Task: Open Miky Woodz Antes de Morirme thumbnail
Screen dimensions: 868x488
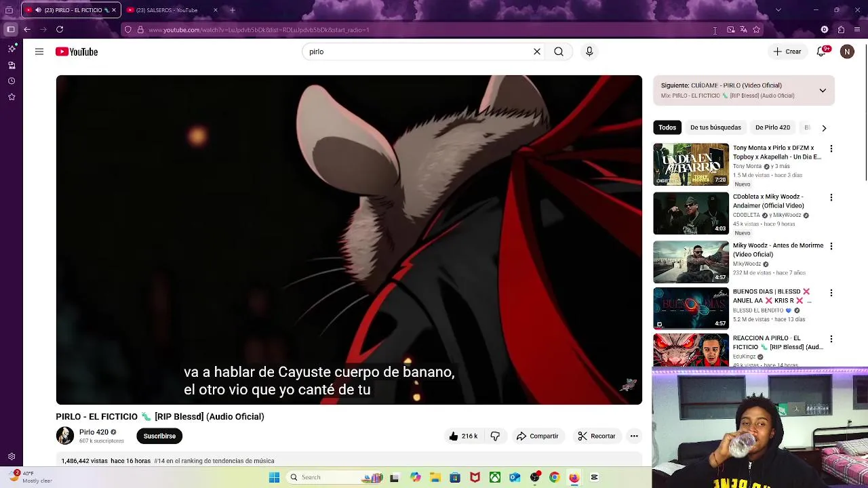Action: pos(691,262)
